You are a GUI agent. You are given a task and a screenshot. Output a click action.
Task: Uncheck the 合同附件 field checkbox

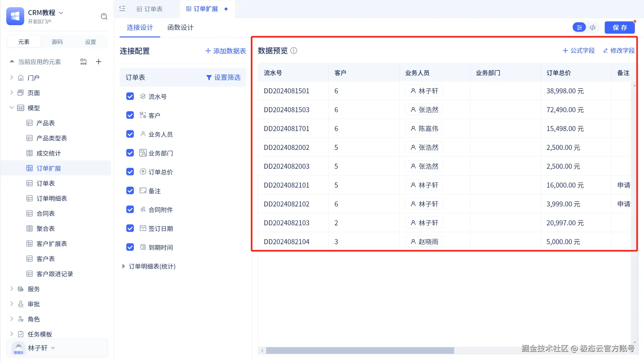coord(130,210)
